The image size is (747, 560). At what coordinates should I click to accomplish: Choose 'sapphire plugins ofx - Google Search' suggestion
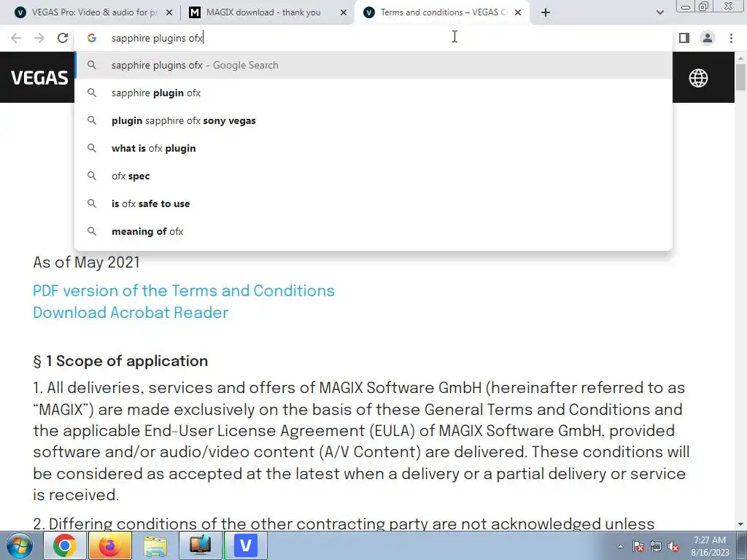coord(373,65)
